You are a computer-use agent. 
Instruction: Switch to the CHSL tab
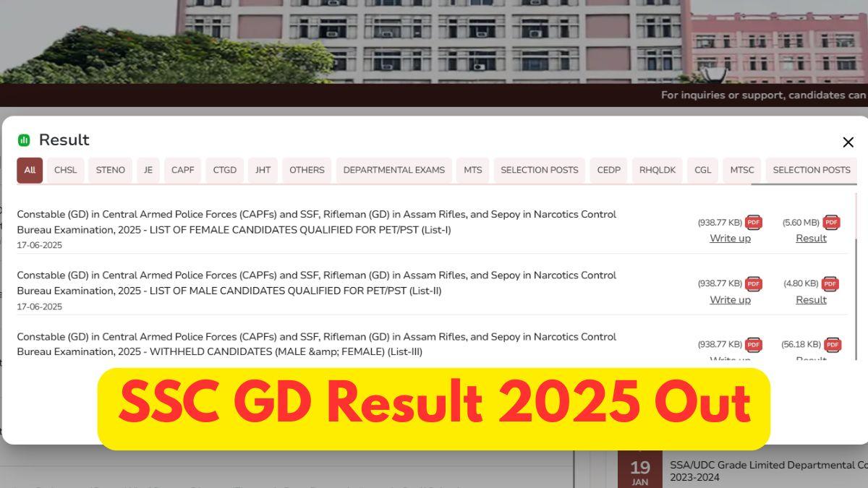point(66,170)
